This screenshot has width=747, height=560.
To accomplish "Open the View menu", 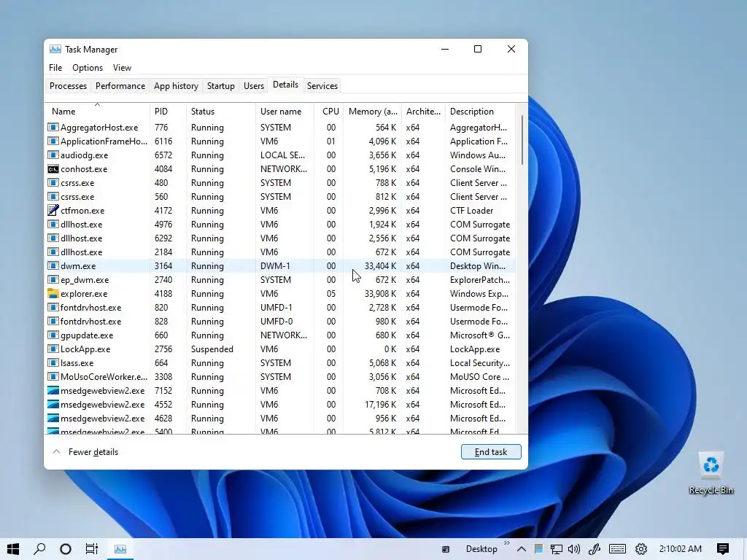I will click(x=122, y=68).
